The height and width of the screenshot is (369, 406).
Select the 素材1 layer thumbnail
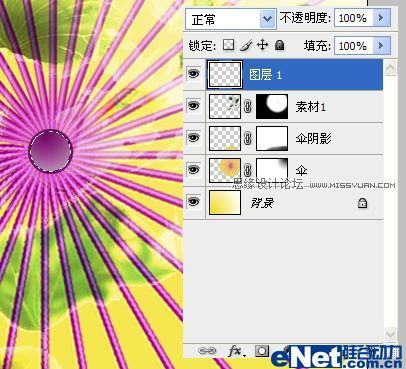point(225,106)
